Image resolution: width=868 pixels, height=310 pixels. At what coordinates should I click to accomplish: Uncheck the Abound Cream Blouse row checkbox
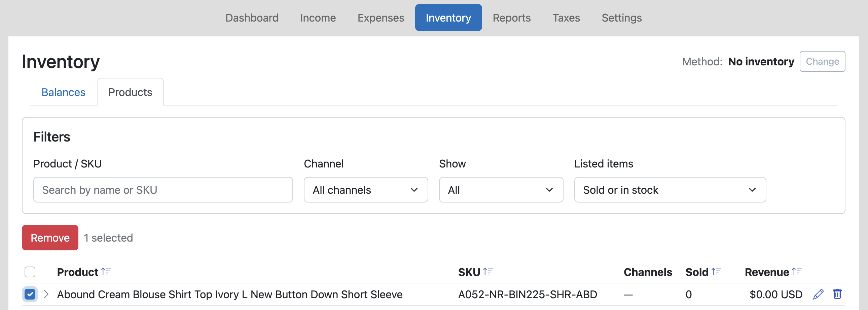pyautogui.click(x=30, y=294)
